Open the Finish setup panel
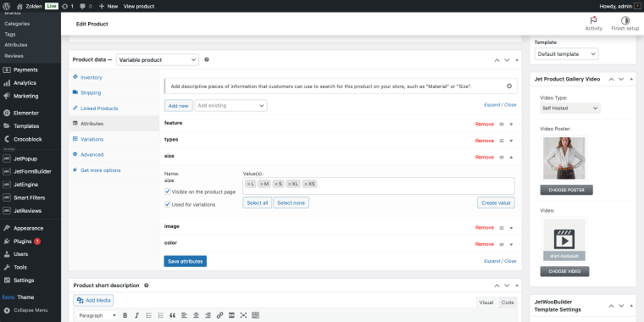The image size is (644, 322). [625, 24]
